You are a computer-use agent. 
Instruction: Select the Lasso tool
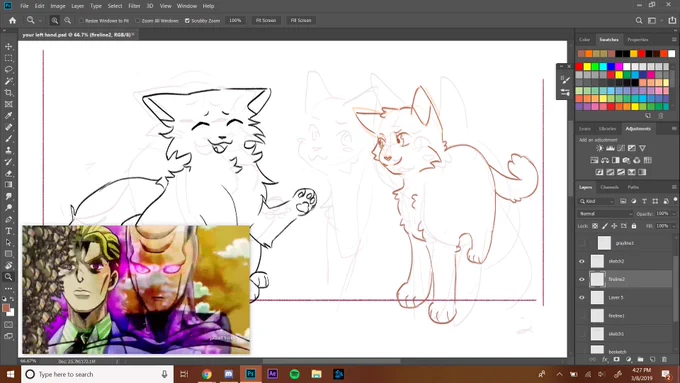(8, 69)
